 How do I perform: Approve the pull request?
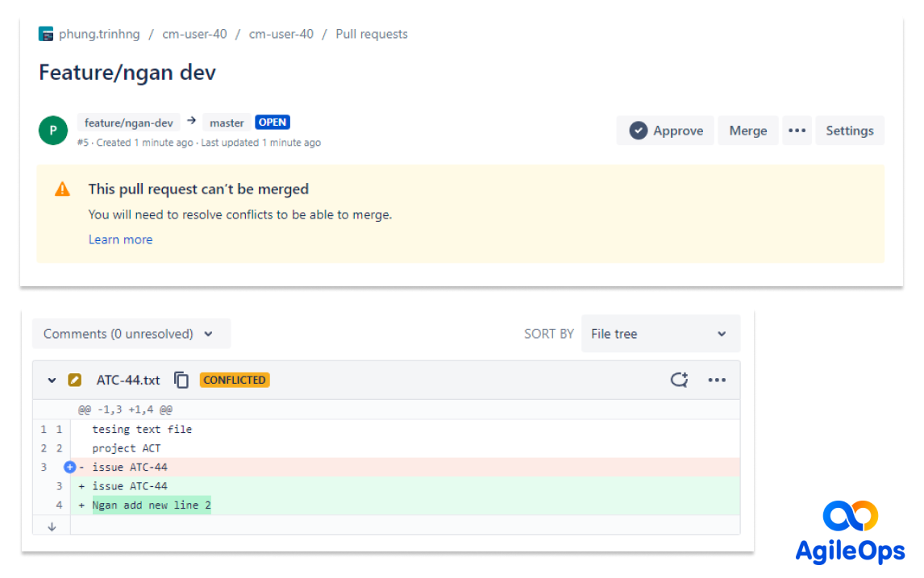coord(665,130)
